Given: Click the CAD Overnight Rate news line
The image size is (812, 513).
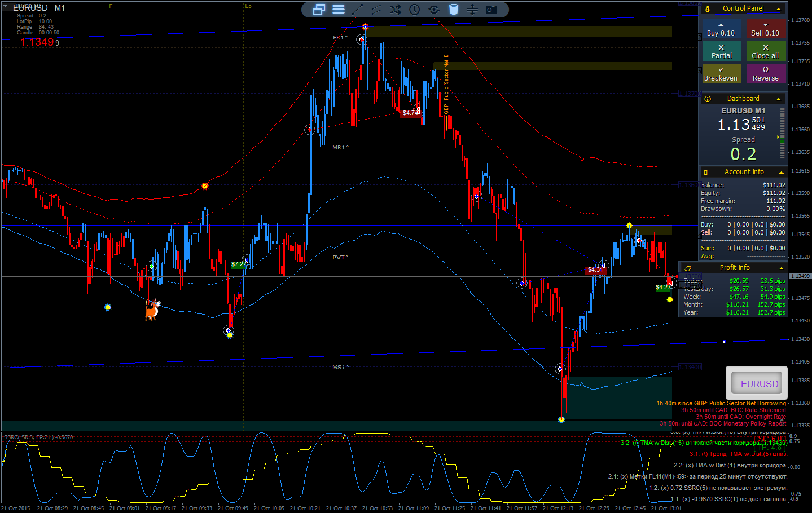Looking at the screenshot, I should pos(740,417).
